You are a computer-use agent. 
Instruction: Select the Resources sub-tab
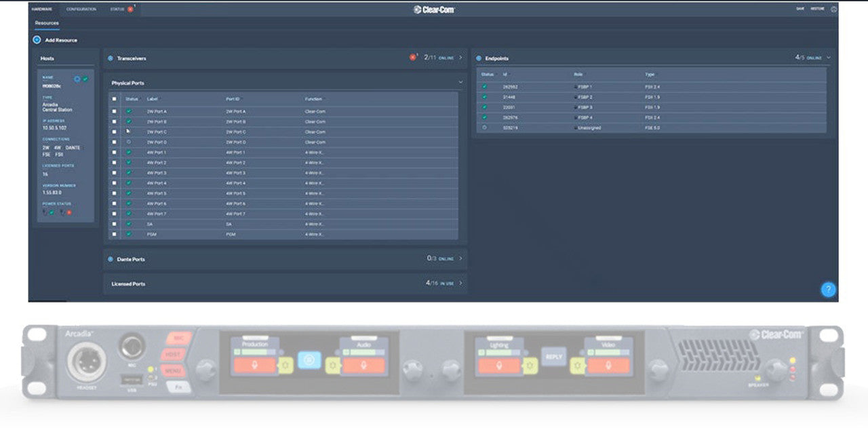point(47,23)
